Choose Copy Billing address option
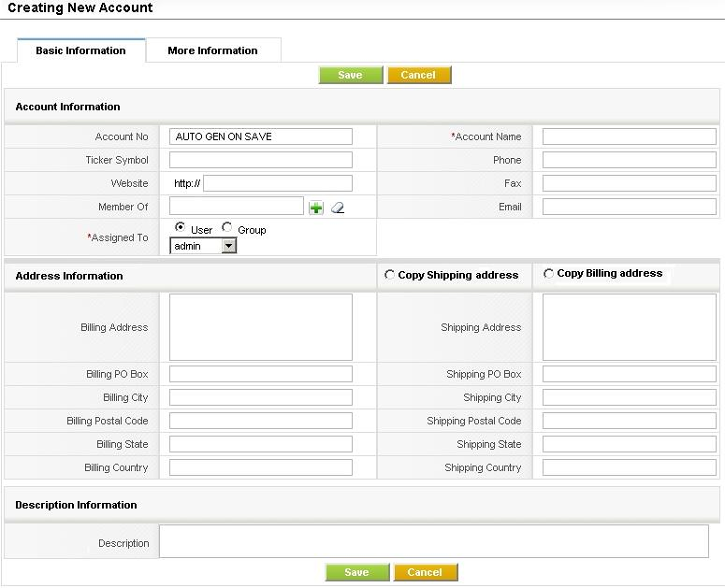Screen dimensions: 725x588 [548, 274]
